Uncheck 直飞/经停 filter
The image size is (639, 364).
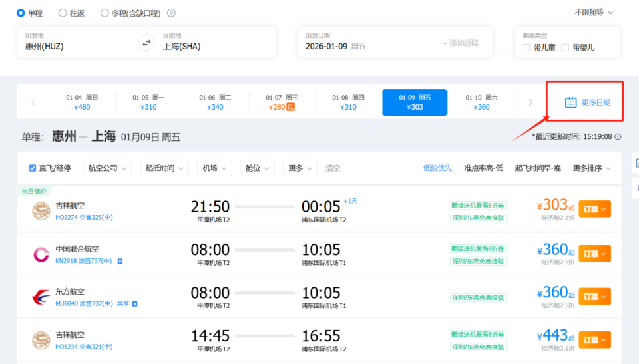pos(33,168)
